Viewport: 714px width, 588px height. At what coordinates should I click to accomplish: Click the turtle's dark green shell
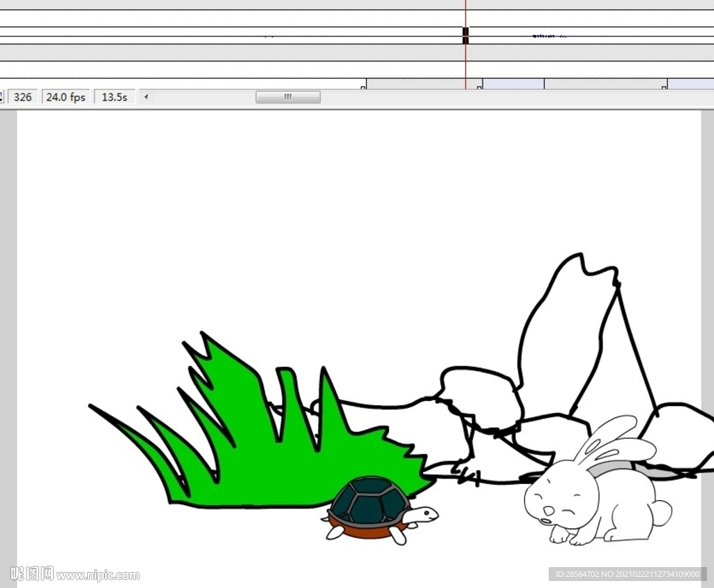pyautogui.click(x=368, y=500)
